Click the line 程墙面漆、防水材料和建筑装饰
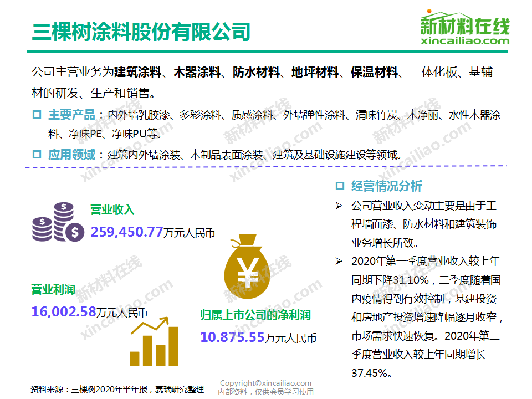The height and width of the screenshot is (399, 532). point(424,224)
